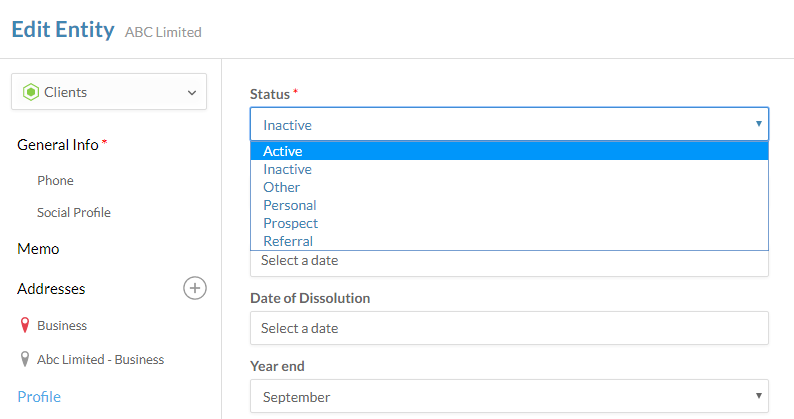794x419 pixels.
Task: Click the gray pin icon beside Abc Limited
Action: [24, 359]
